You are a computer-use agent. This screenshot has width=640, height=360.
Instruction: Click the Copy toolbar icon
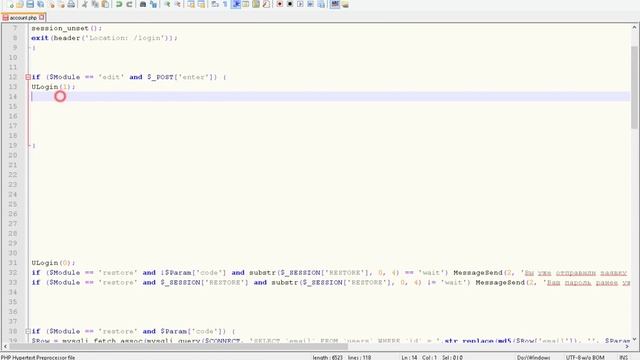(x=95, y=4)
